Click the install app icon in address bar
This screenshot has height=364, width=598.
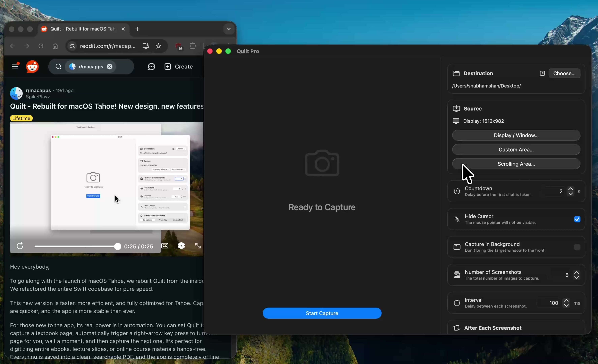pos(146,46)
